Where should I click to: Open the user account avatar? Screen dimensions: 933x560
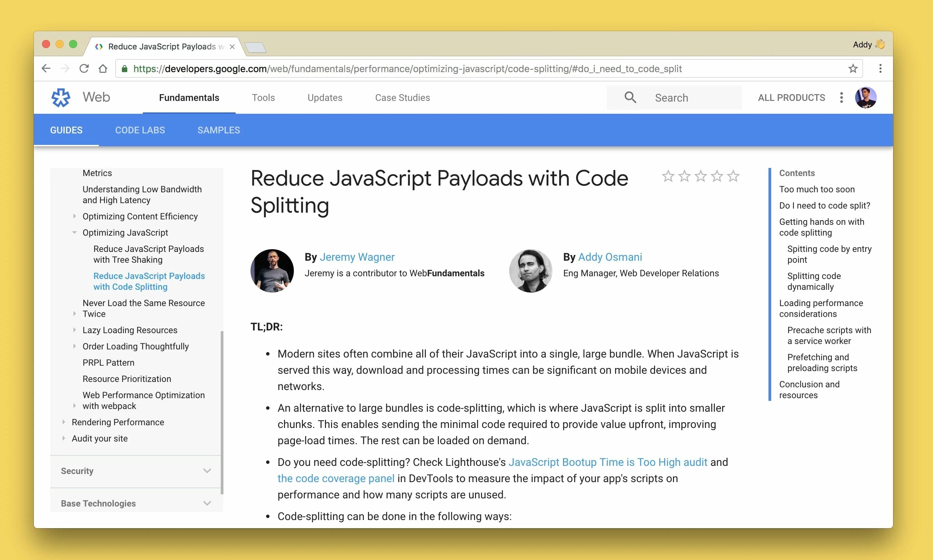point(866,98)
